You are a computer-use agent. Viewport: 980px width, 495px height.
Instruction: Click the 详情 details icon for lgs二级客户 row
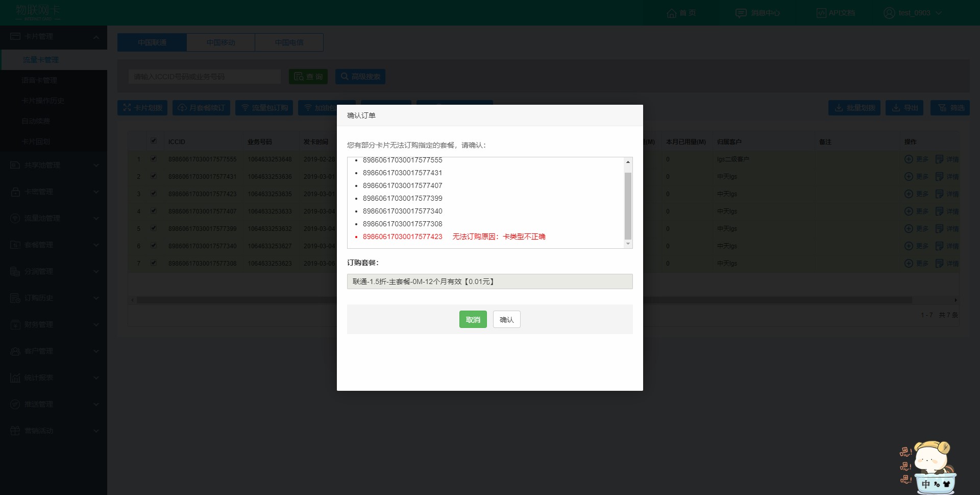939,159
